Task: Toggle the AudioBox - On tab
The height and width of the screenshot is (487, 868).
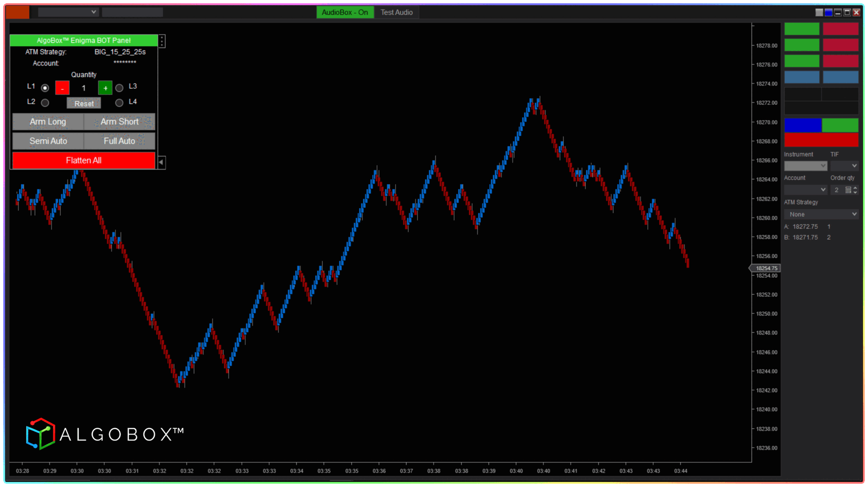Action: (x=344, y=12)
